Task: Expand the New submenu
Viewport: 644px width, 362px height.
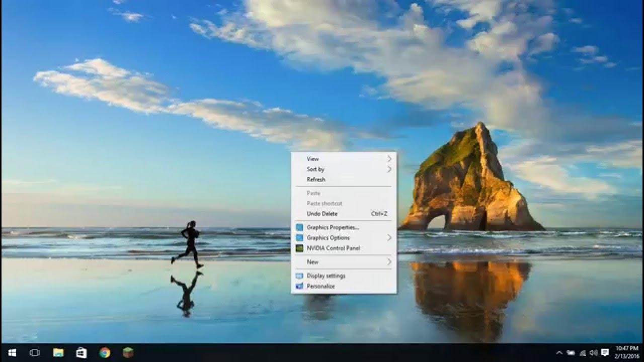Action: tap(344, 262)
